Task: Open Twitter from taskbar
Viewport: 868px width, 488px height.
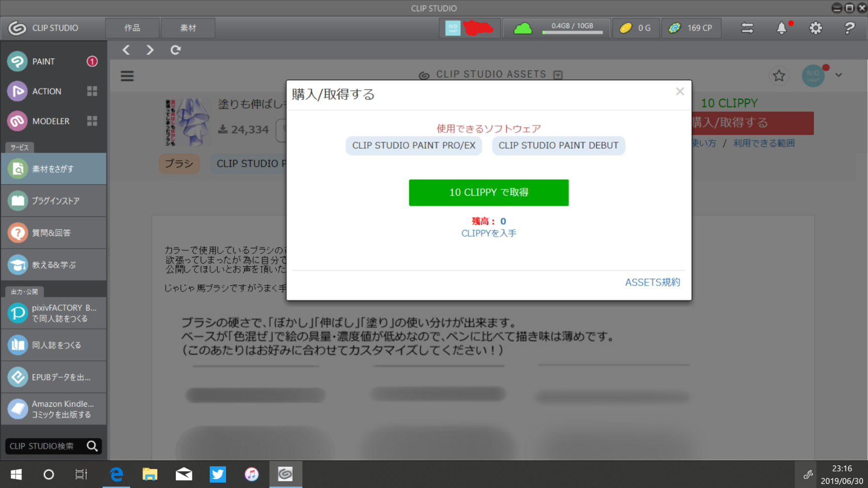Action: [218, 474]
